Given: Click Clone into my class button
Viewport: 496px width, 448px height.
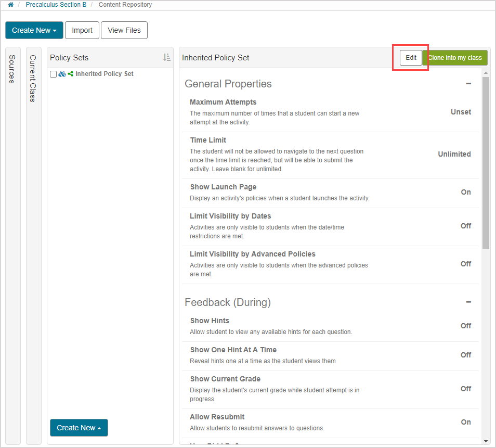Looking at the screenshot, I should (x=455, y=58).
